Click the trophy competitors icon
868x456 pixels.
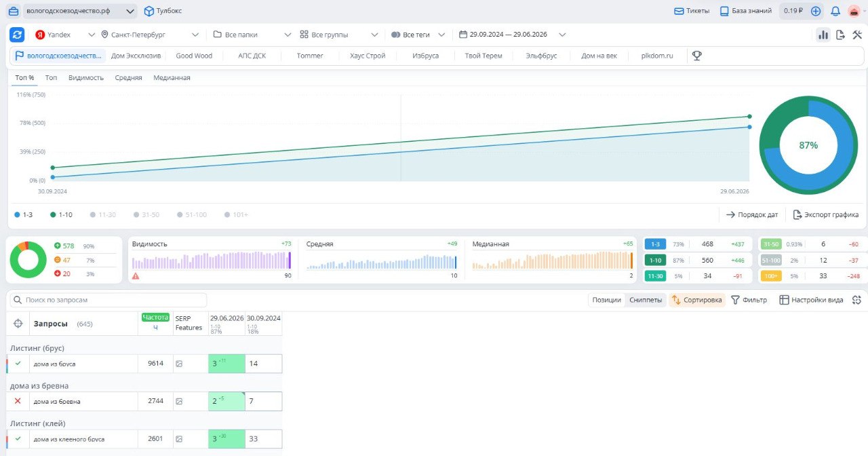[696, 56]
